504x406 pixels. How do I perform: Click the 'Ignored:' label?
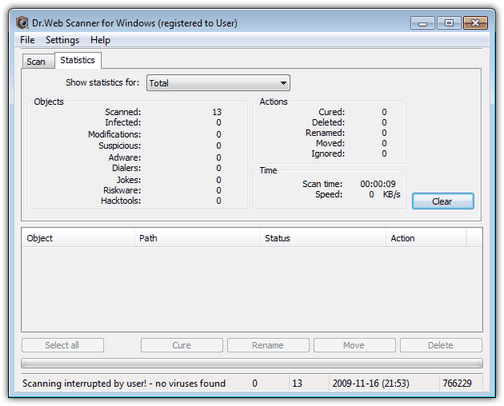click(x=328, y=154)
